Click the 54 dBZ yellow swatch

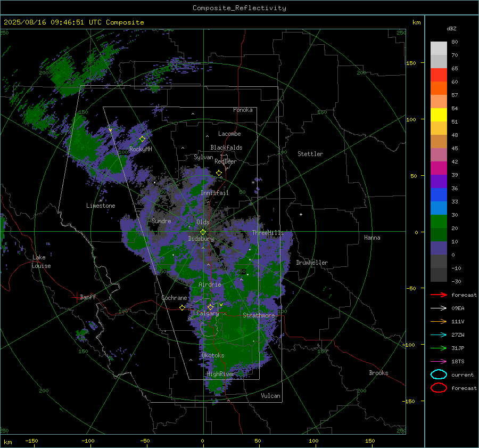439,115
